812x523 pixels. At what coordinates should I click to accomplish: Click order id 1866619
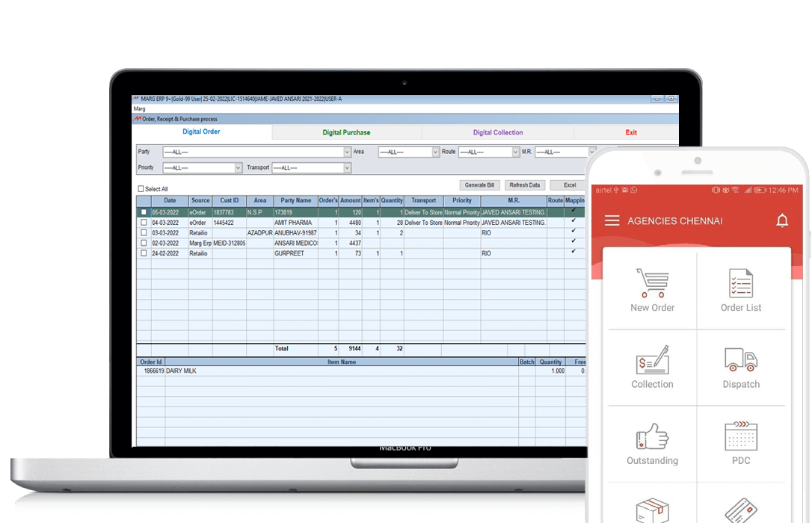(154, 371)
